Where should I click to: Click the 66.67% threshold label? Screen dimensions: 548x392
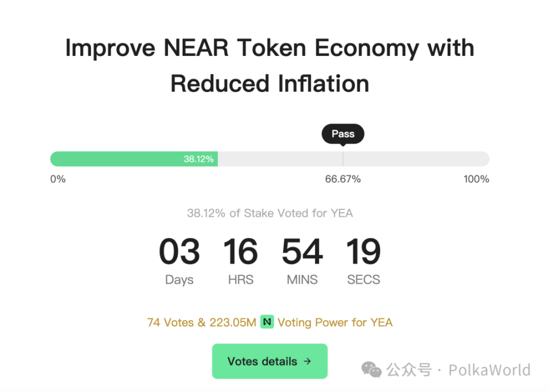343,179
